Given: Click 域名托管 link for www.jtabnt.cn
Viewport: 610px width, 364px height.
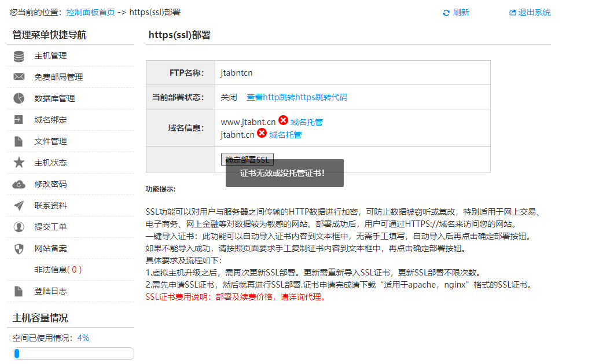Looking at the screenshot, I should [307, 122].
